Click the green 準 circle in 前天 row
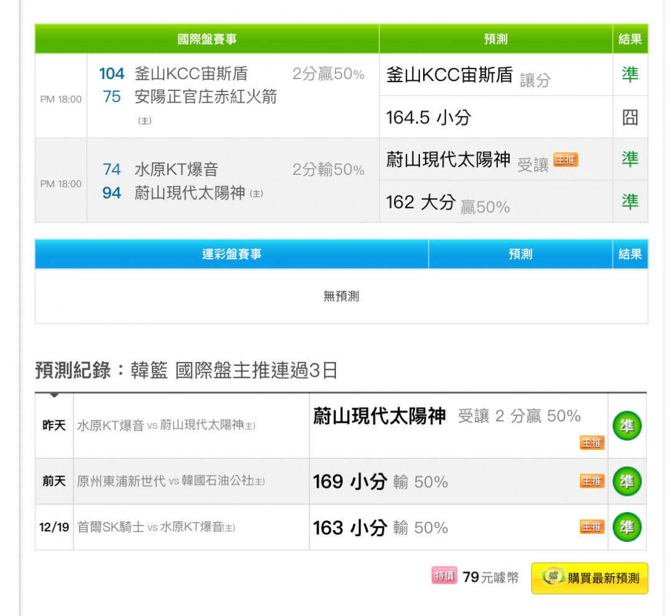The height and width of the screenshot is (616, 672). (x=627, y=481)
